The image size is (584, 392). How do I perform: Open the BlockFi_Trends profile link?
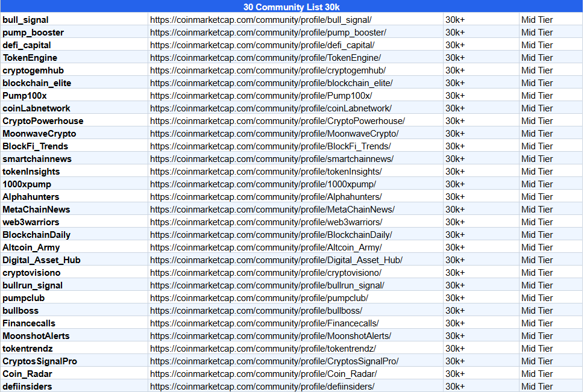tap(271, 146)
